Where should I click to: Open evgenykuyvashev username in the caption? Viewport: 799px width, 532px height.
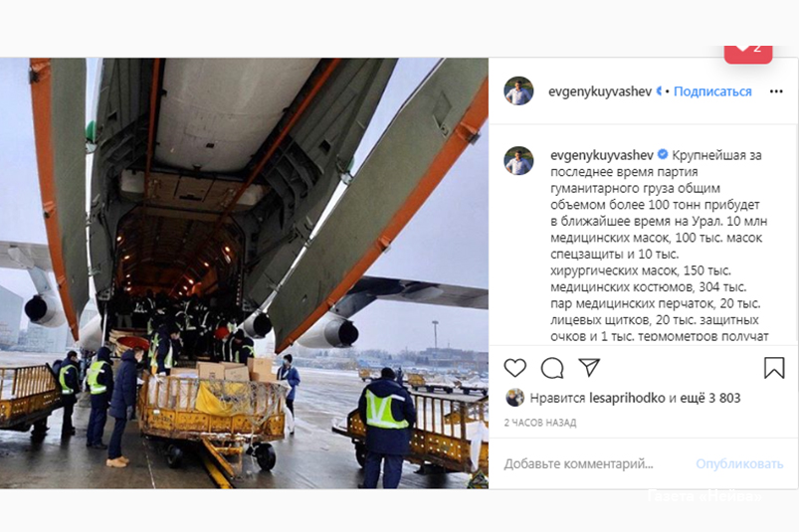[x=602, y=155]
